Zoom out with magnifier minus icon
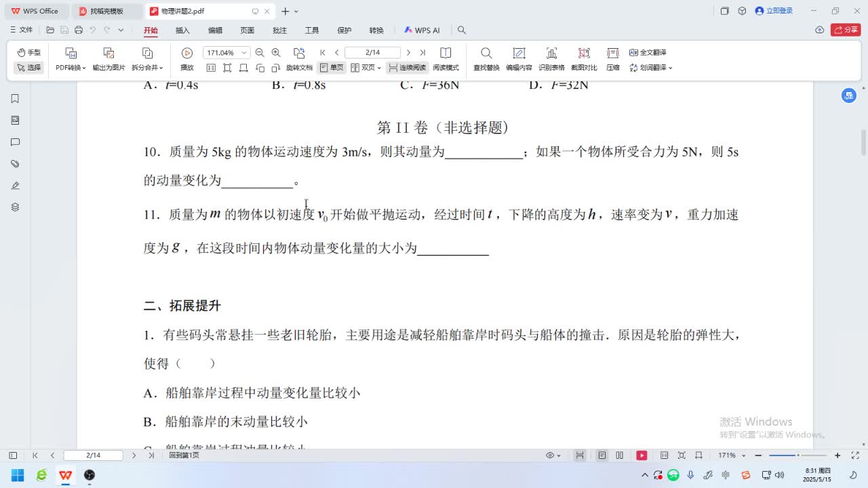The width and height of the screenshot is (868, 488). 260,52
